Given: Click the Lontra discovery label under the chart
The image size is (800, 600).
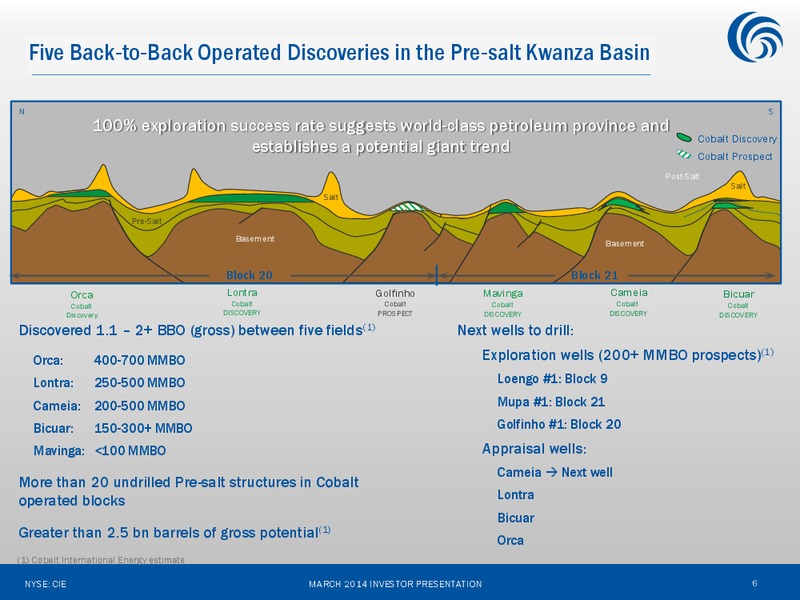Looking at the screenshot, I should coord(242,302).
